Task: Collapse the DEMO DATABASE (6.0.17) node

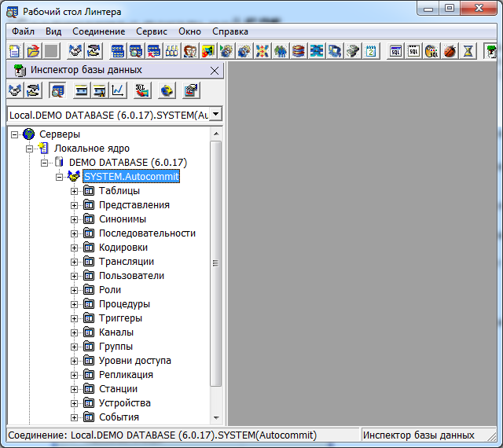Action: coord(46,163)
